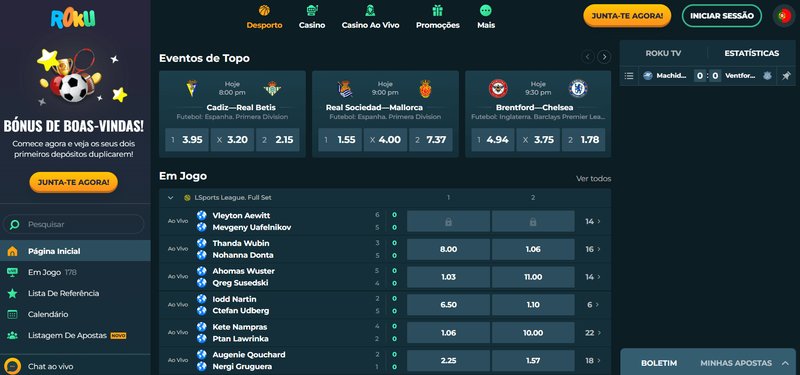Switch to the Estatísticas tab

click(752, 53)
